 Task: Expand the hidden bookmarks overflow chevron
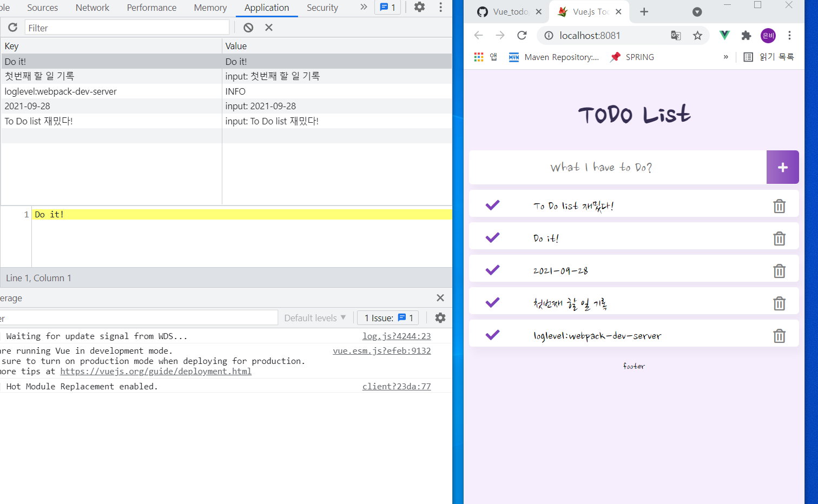coord(725,57)
